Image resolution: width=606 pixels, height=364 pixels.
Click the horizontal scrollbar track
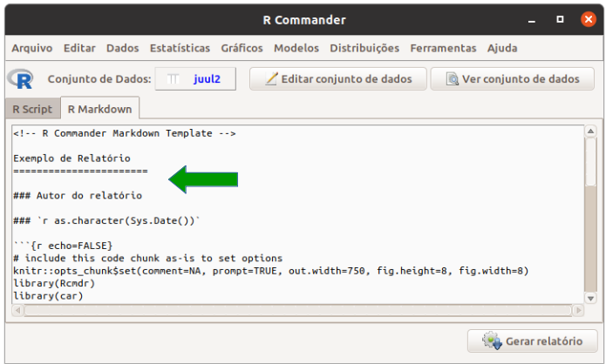point(297,310)
